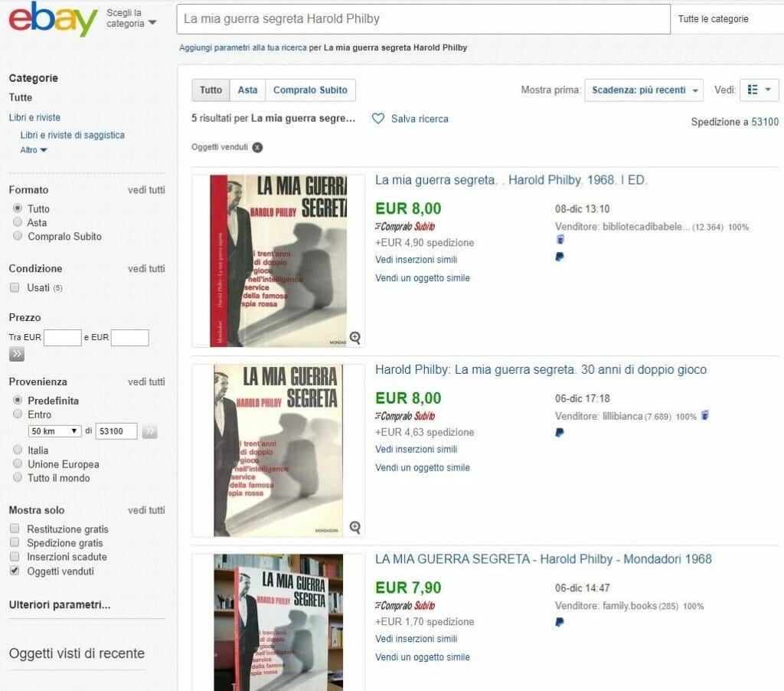Open the Libri e riviste di saggistica category link
This screenshot has height=691, width=784.
(73, 135)
